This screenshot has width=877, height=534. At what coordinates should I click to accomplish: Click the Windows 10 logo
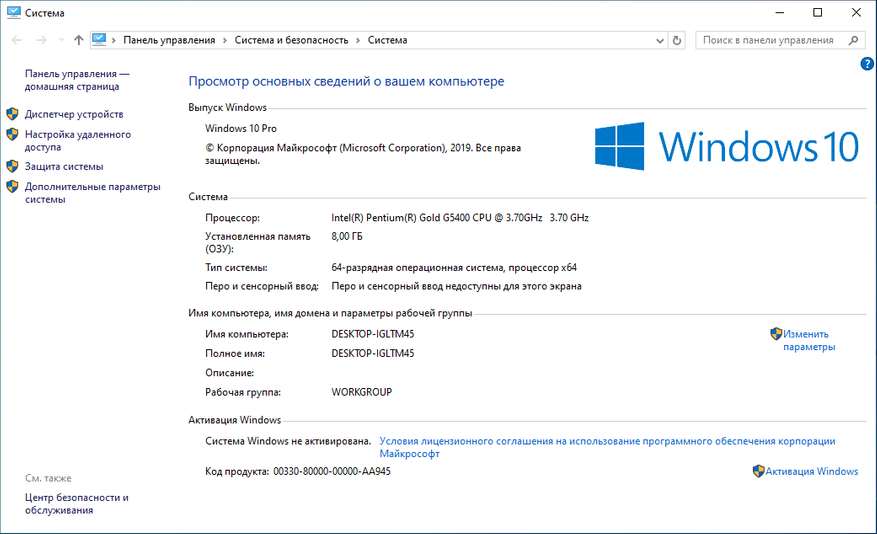click(x=727, y=147)
